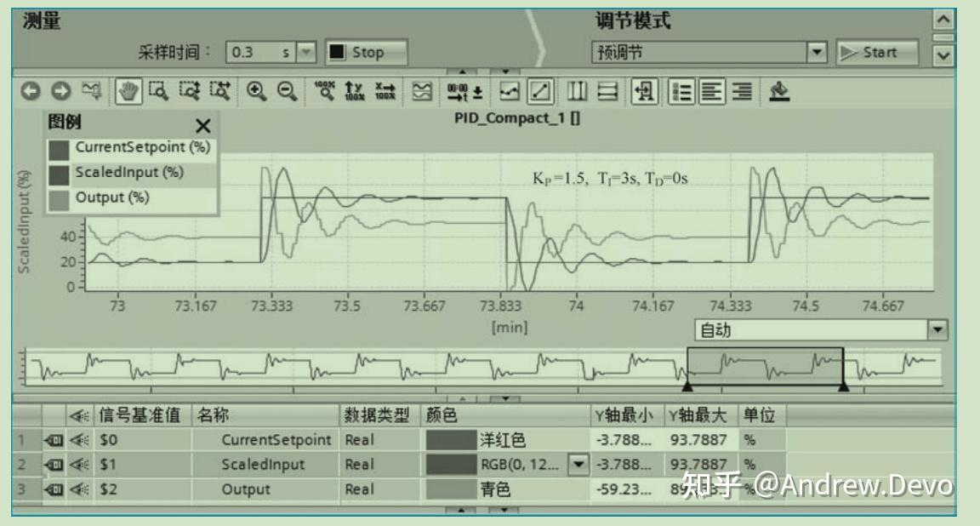Click the scroll down arrow at top right
980x526 pixels.
click(943, 55)
